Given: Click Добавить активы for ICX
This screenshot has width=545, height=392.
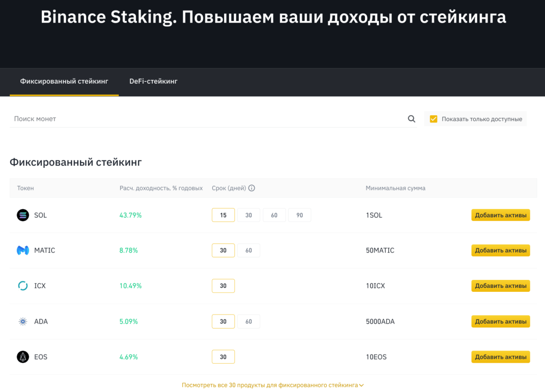Looking at the screenshot, I should [500, 286].
